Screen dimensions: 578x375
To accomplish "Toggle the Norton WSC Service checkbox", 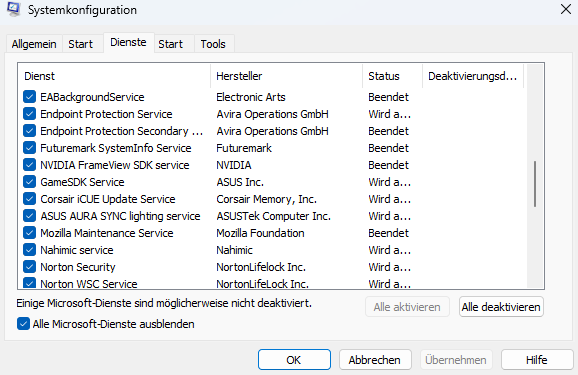I will pyautogui.click(x=29, y=283).
